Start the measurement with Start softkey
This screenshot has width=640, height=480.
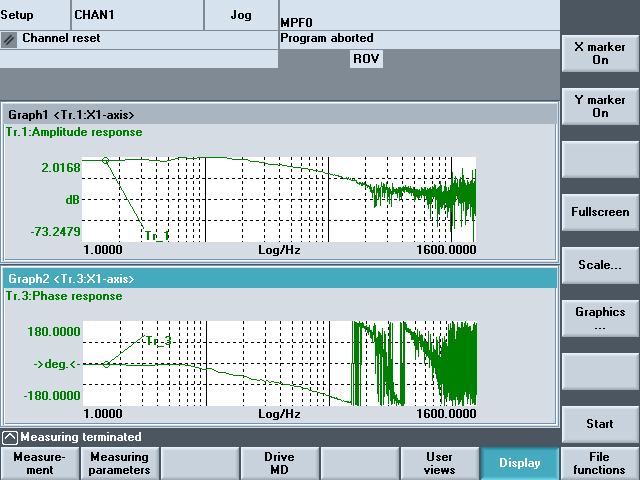(x=600, y=424)
